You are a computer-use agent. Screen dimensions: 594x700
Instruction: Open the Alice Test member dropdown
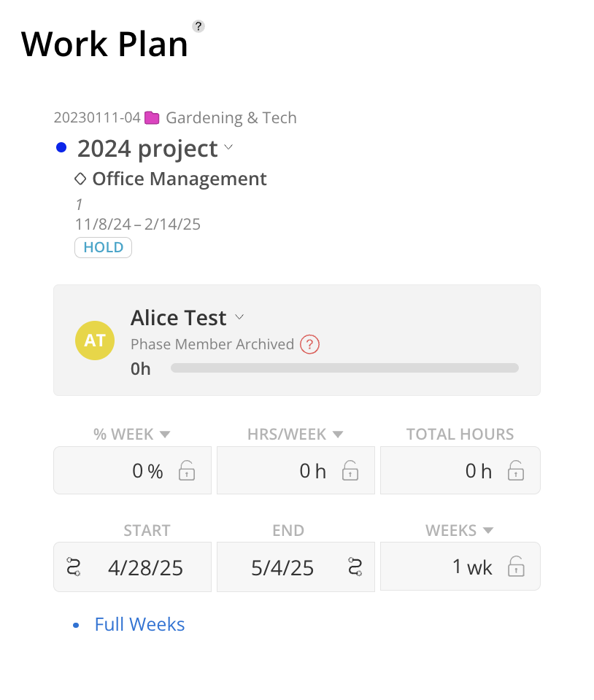click(x=239, y=318)
